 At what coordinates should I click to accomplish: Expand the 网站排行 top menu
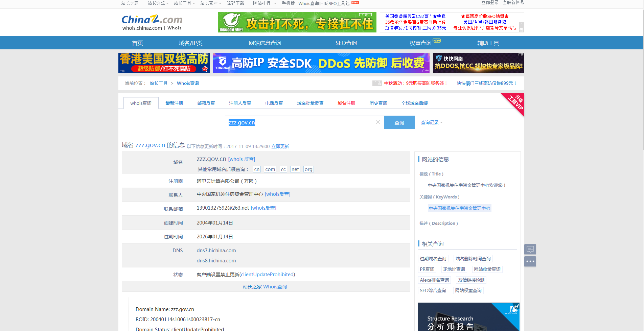coord(264,3)
